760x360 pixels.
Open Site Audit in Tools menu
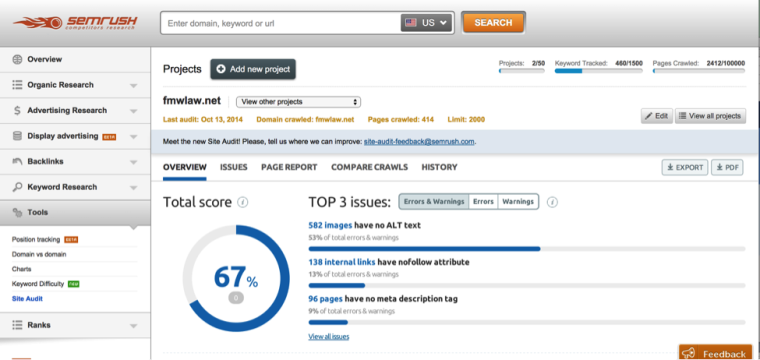27,298
